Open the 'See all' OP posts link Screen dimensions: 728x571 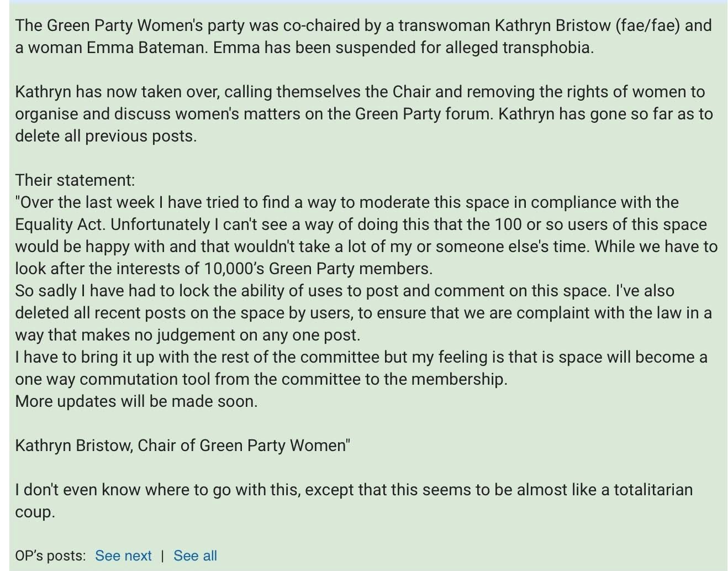195,556
